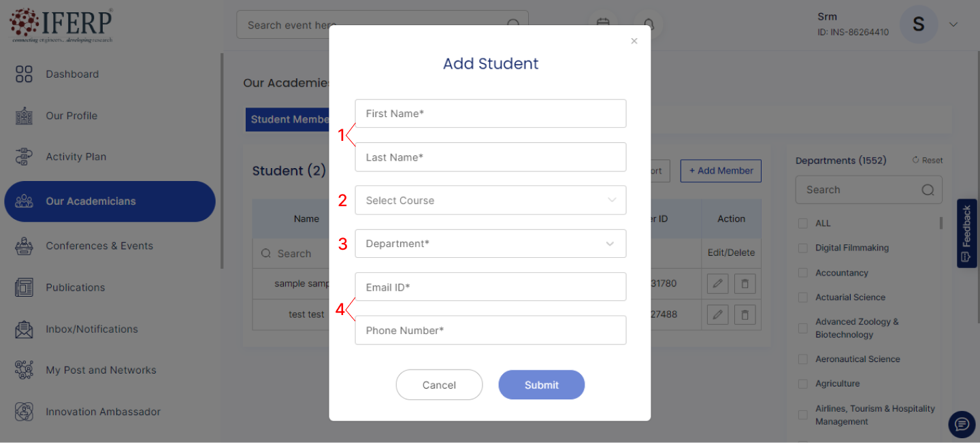Expand the Department dropdown
Screen dimensions: 980x443
pos(490,244)
